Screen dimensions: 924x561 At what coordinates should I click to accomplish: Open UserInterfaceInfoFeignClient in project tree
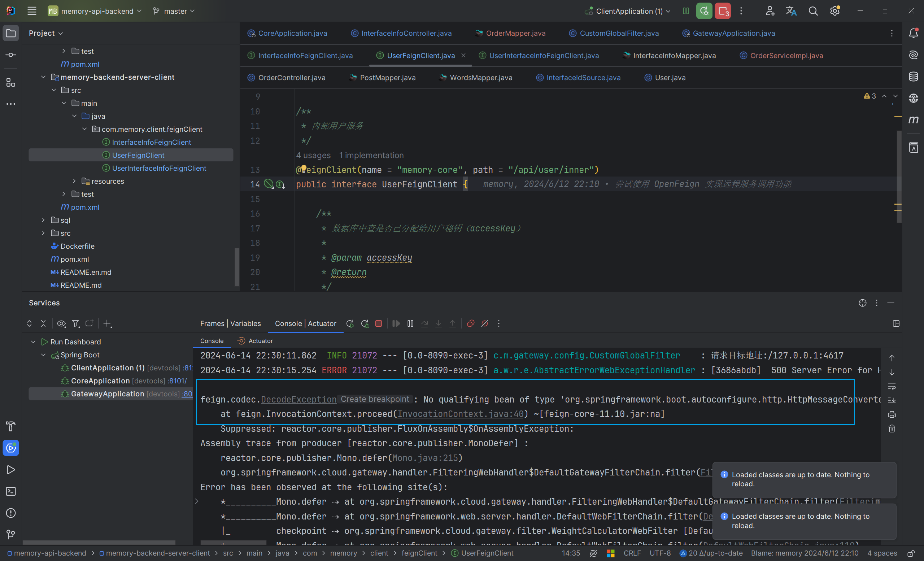click(x=159, y=168)
